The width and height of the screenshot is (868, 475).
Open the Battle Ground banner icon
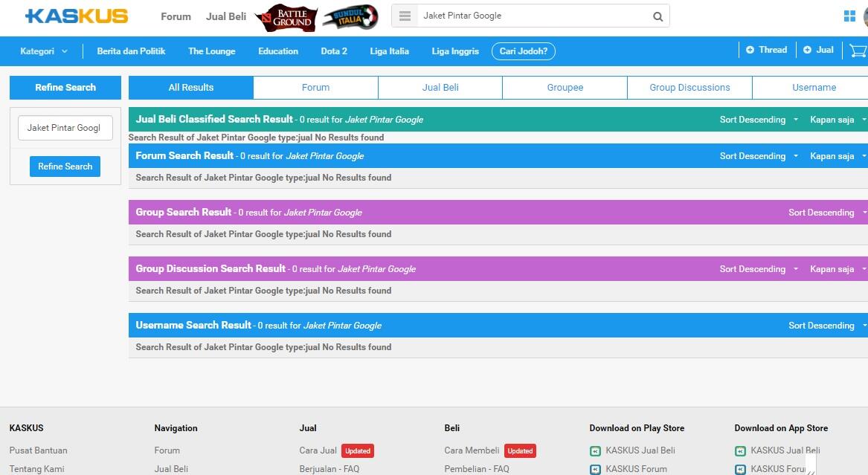(286, 18)
